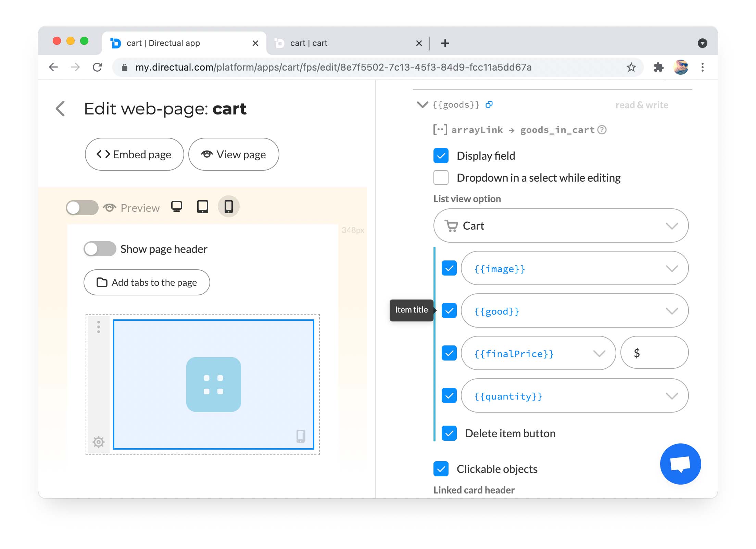This screenshot has height=549, width=756.
Task: Click the Embed page button
Action: [x=134, y=155]
